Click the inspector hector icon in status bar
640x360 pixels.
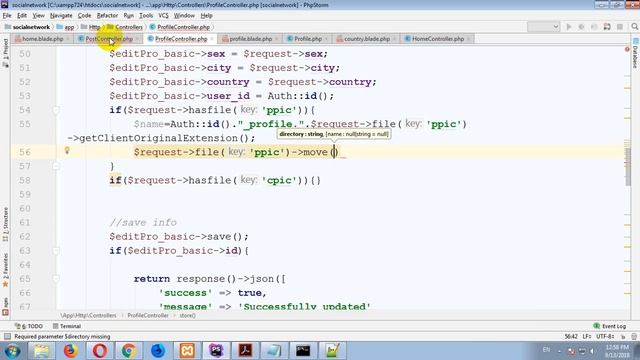[633, 337]
